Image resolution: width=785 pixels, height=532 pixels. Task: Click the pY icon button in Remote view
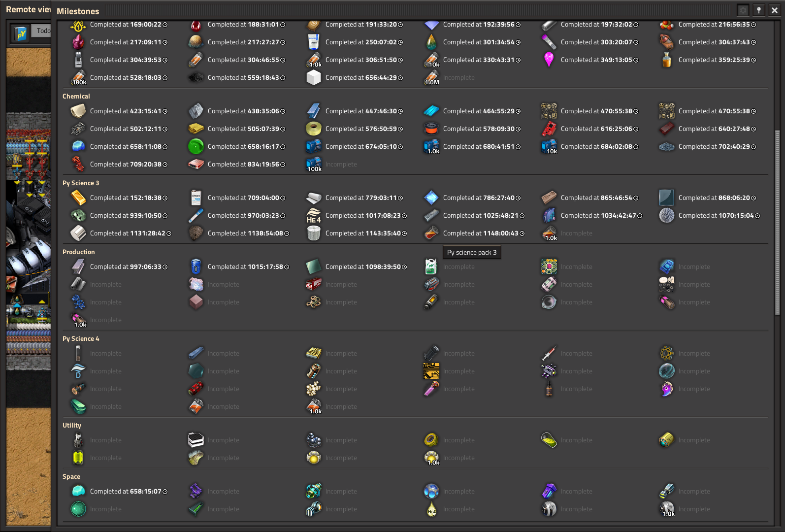click(x=21, y=33)
